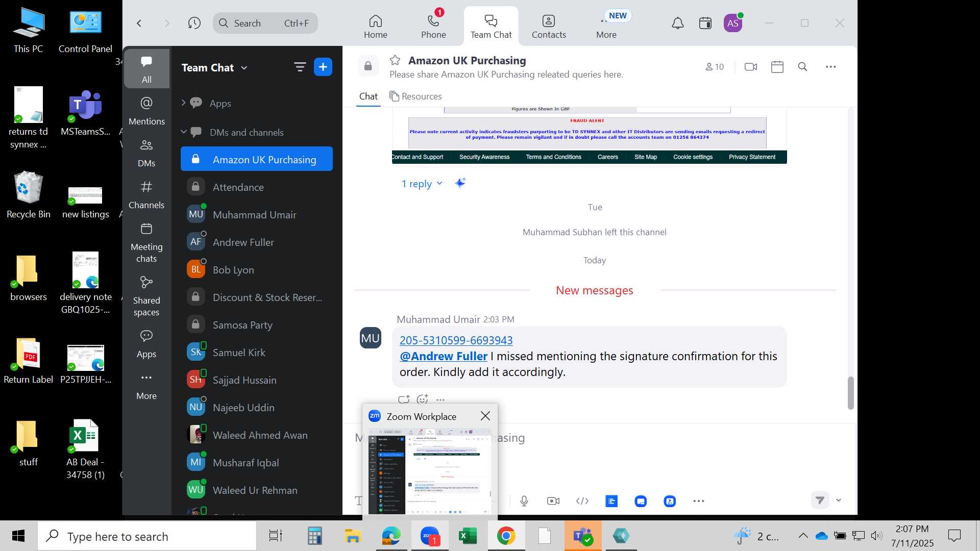
Task: Open Shared spaces in the sidebar
Action: pyautogui.click(x=146, y=296)
